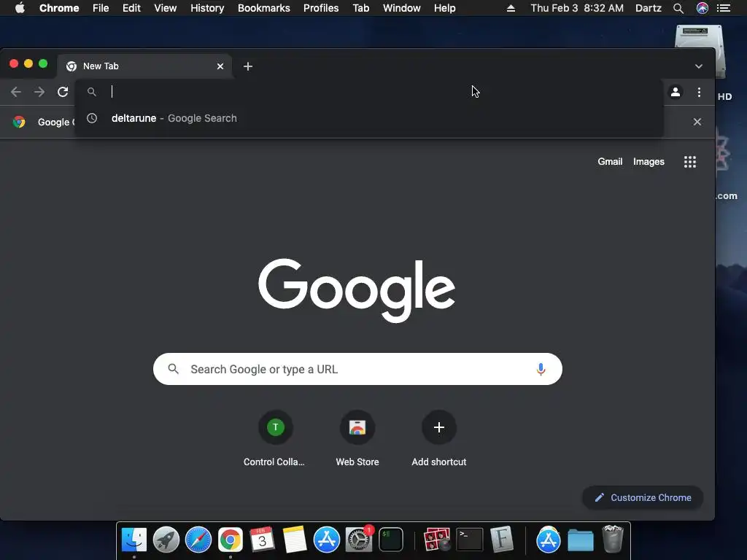Open Finder from the Dock
This screenshot has height=560, width=747.
coord(134,540)
